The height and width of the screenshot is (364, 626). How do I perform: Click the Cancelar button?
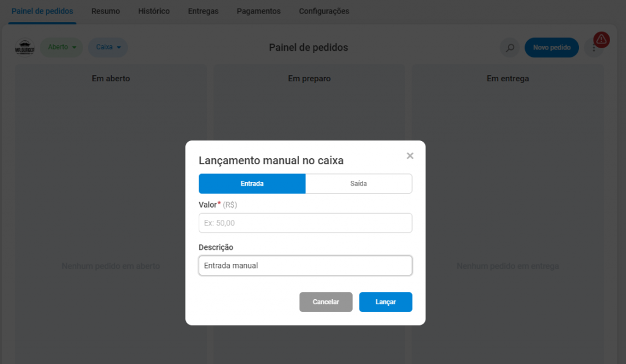(x=326, y=302)
